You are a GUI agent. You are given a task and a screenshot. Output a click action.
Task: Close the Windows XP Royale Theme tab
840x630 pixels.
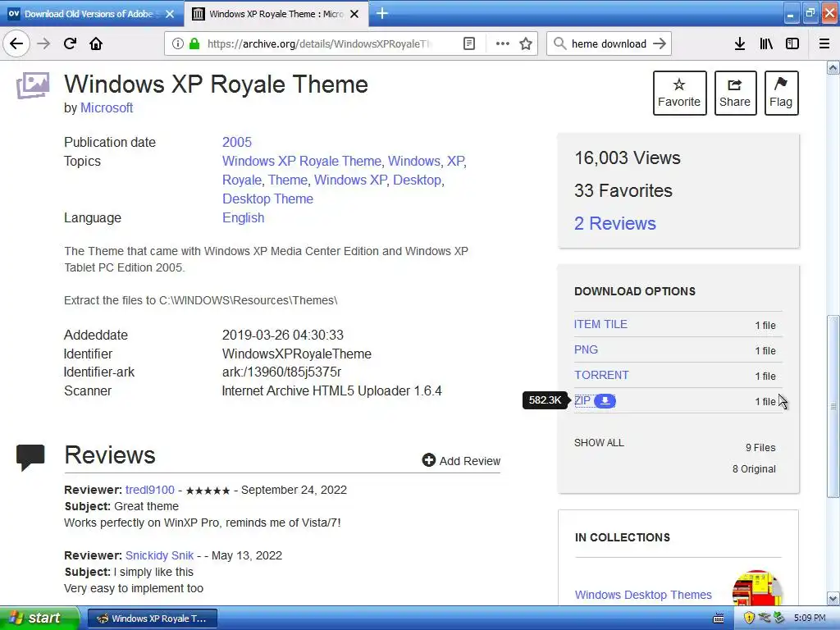click(354, 14)
